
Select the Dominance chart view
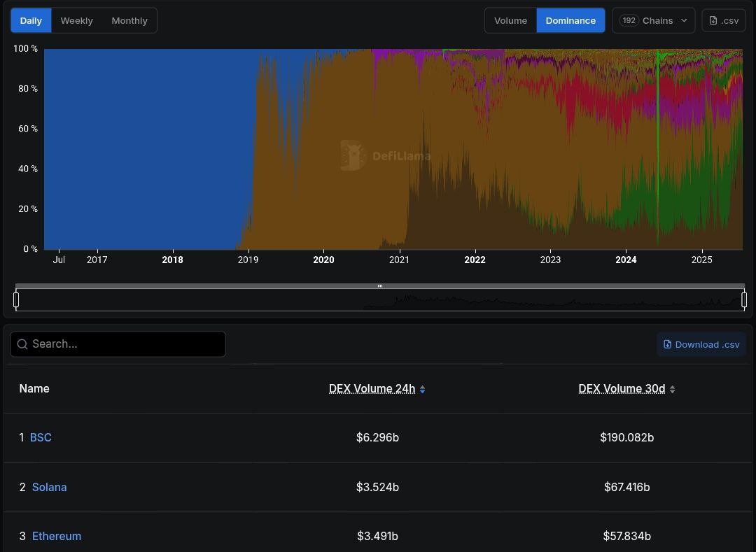570,21
